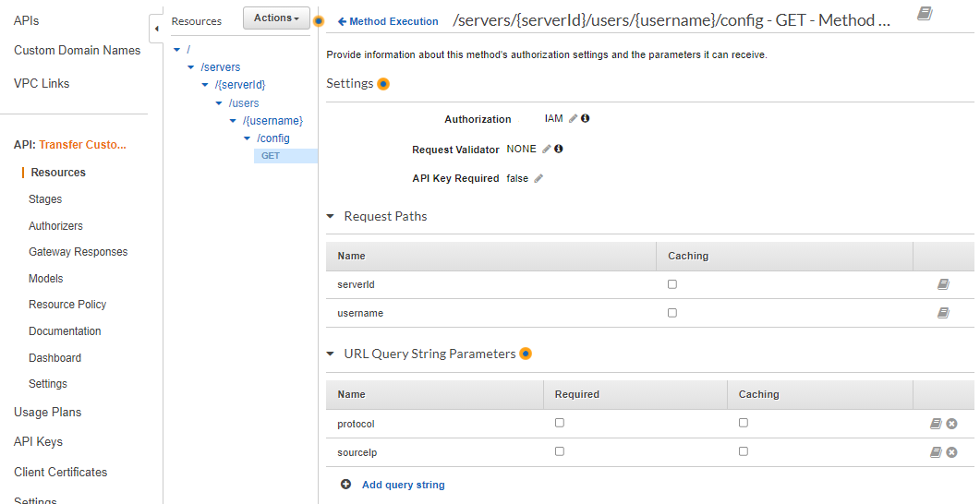Open the Actions dropdown menu
This screenshot has width=980, height=504.
[276, 18]
